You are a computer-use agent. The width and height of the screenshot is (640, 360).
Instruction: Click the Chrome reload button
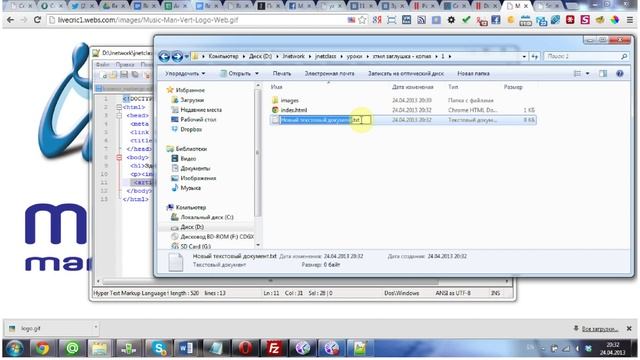pyautogui.click(x=37, y=20)
